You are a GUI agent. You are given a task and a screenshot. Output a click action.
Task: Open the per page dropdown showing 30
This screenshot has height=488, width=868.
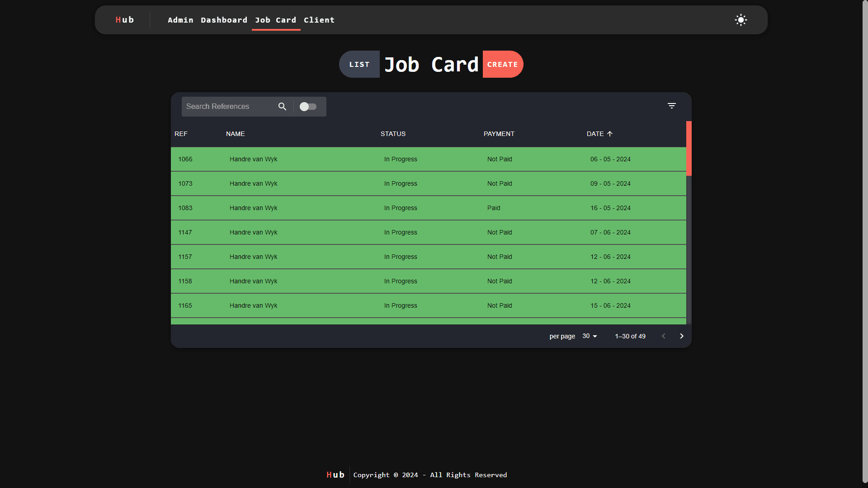(x=589, y=336)
